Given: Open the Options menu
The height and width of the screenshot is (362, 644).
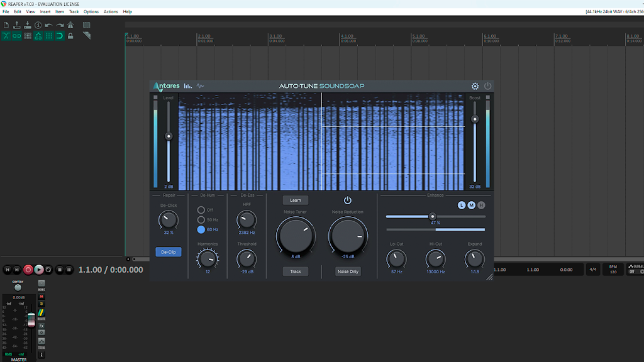Looking at the screenshot, I should [91, 12].
